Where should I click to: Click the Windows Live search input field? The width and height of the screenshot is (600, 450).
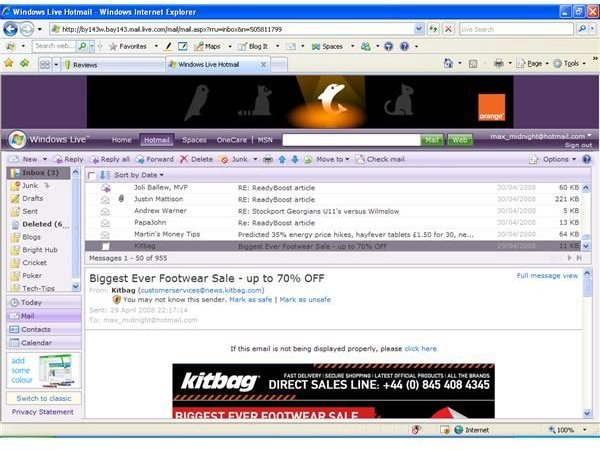(351, 140)
